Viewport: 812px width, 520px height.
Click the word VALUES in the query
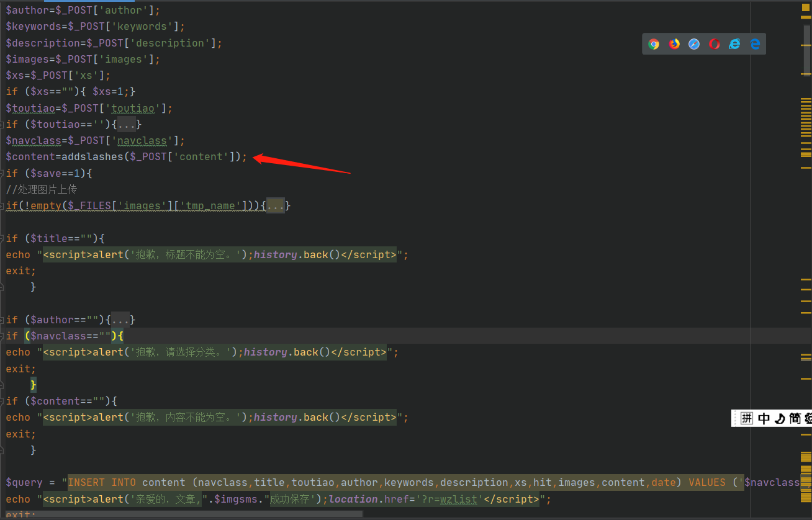pos(707,482)
